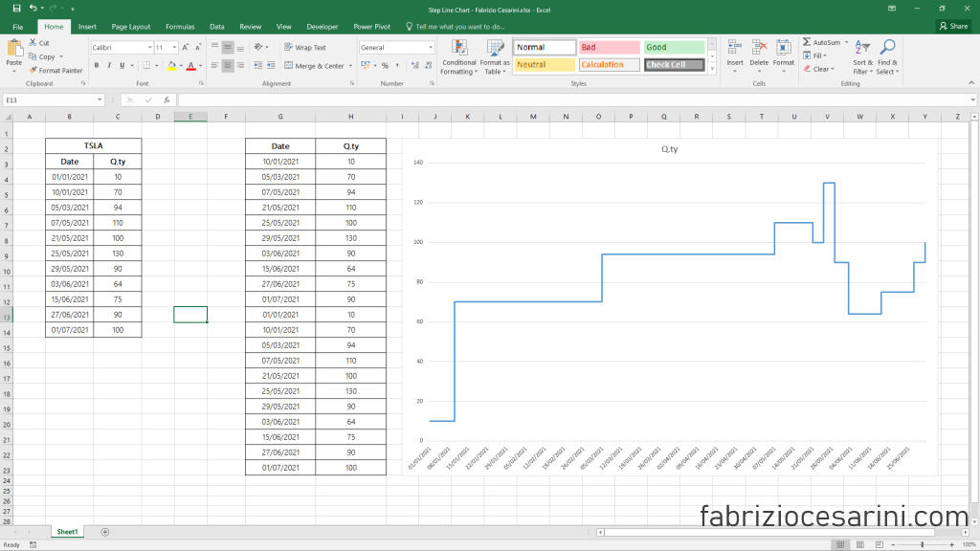Image resolution: width=980 pixels, height=551 pixels.
Task: Switch to the Formulas ribbon tab
Action: (180, 27)
